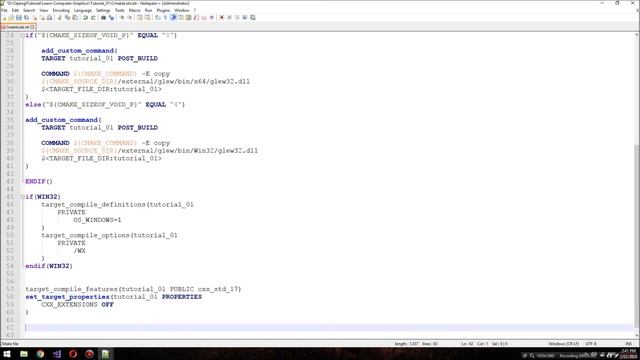Toggle the highlighted Indent Guide icon
640x360 pixels.
(173, 18)
